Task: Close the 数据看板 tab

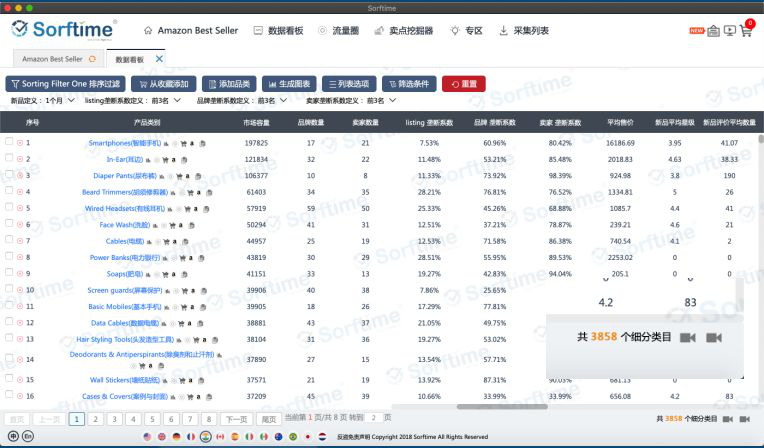Action: (159, 59)
